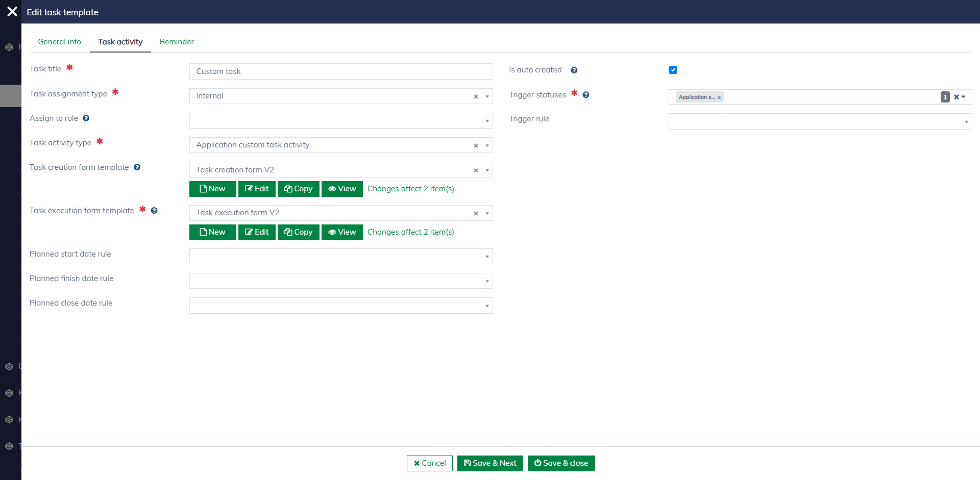Clear the Task activity type selection
Screen dimensions: 980x480
(476, 145)
